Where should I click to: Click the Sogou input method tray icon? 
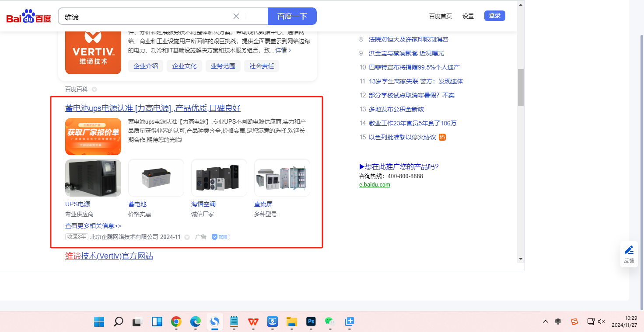tap(574, 322)
